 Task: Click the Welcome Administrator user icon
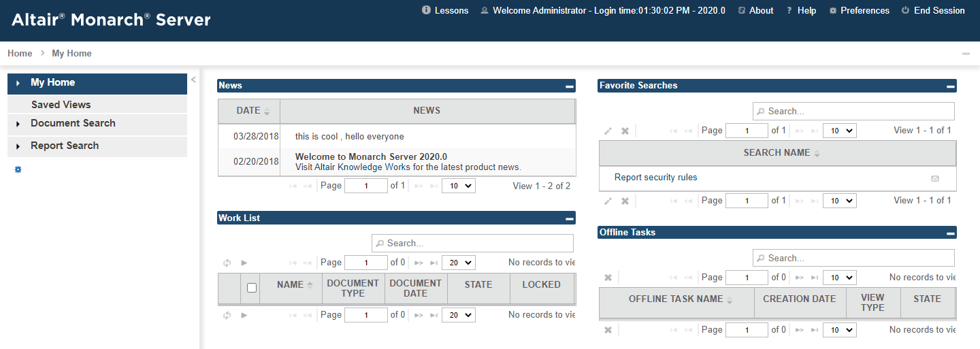[485, 10]
